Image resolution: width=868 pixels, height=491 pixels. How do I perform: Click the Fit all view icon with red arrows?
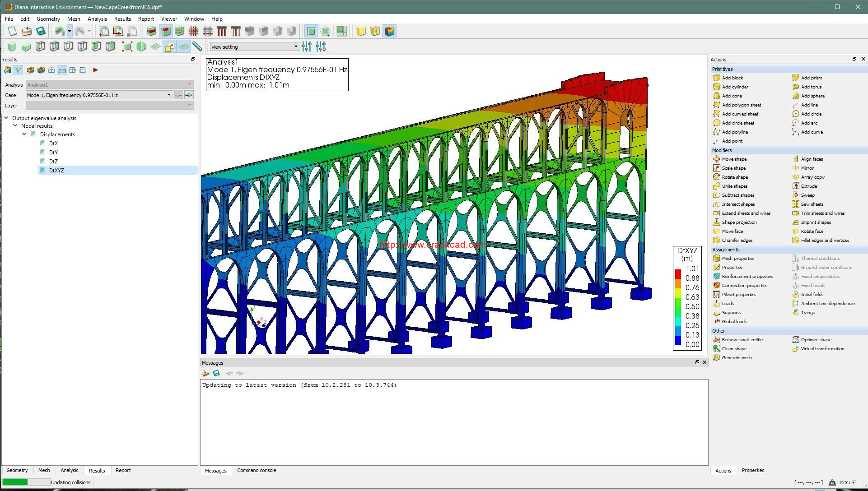127,46
